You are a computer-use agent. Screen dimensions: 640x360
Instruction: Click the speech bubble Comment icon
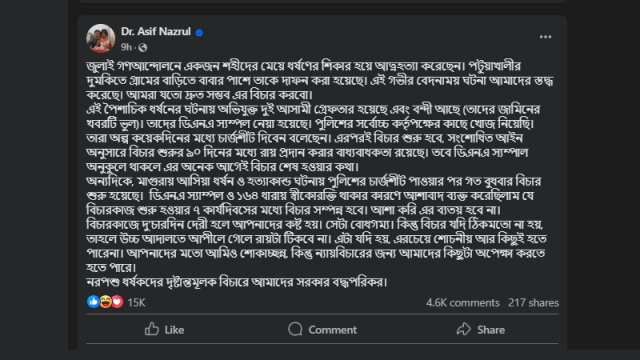point(295,329)
